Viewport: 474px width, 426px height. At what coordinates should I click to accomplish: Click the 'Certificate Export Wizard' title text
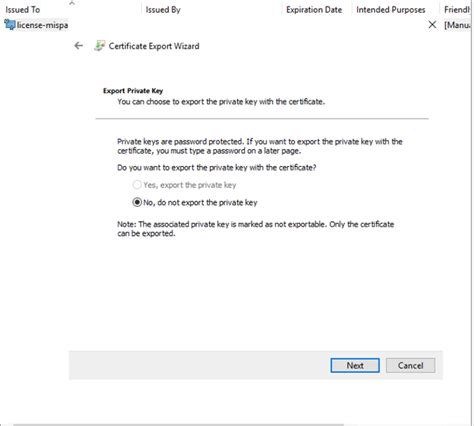tap(154, 46)
